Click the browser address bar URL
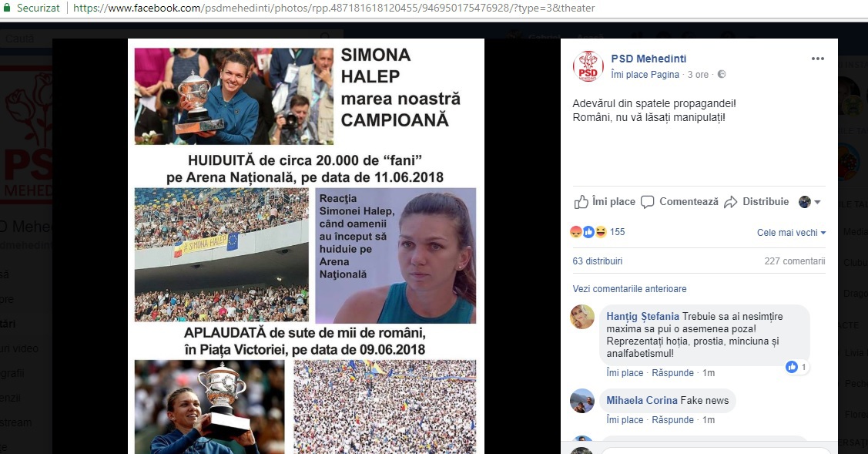 333,8
